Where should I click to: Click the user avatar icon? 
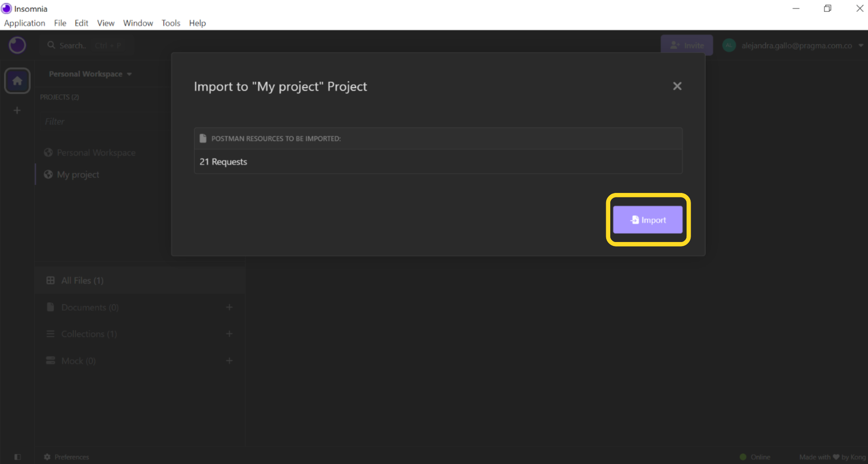pyautogui.click(x=729, y=45)
